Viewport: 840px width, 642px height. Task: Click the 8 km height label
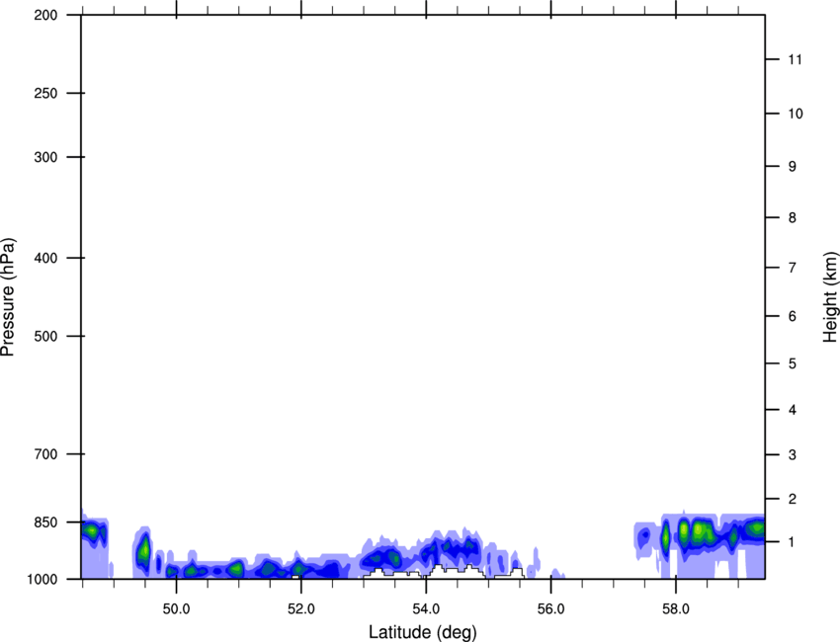793,218
